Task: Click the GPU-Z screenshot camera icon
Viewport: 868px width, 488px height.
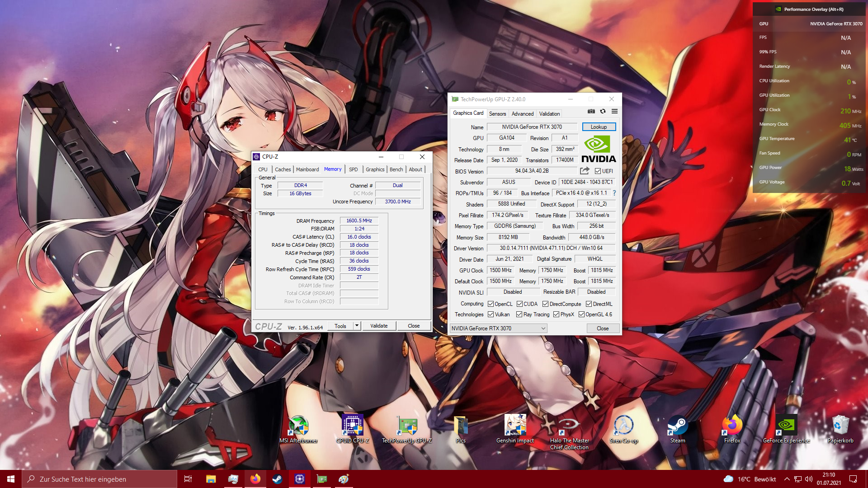Action: point(591,111)
